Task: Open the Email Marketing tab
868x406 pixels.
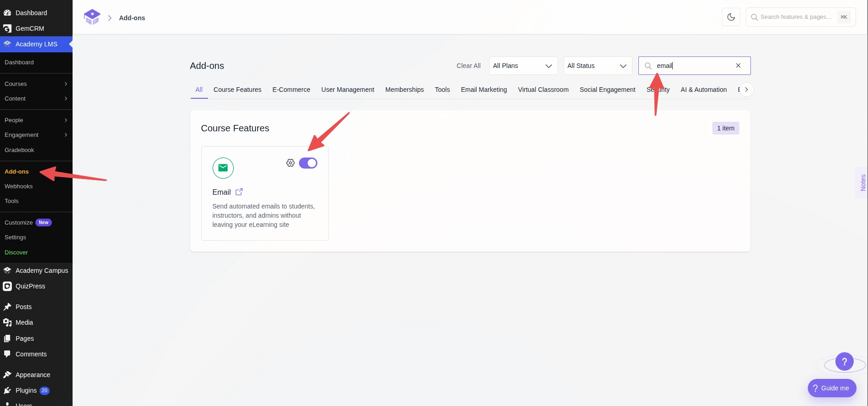Action: [484, 90]
